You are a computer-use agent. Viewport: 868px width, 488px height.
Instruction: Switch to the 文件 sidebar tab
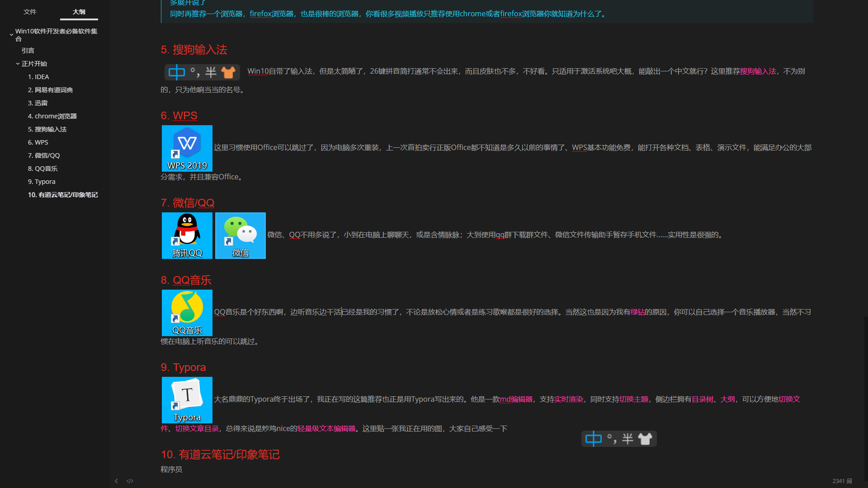[30, 12]
